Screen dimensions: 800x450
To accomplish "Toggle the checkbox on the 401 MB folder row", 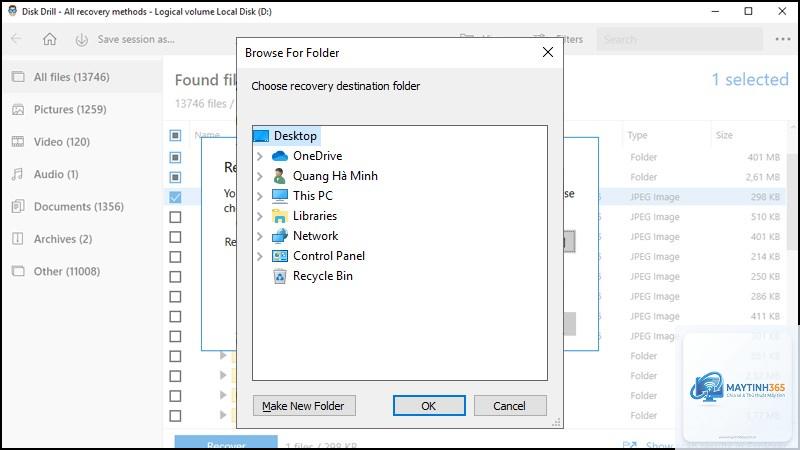I will point(175,157).
